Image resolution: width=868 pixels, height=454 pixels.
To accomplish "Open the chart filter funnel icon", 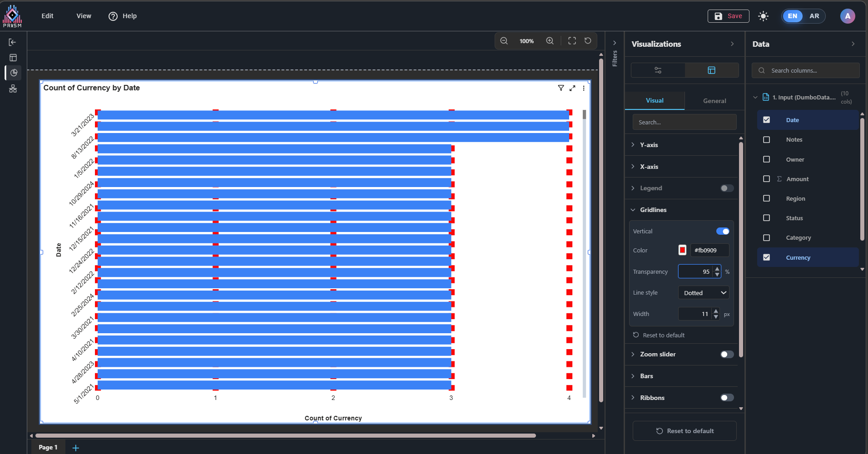I will pos(561,88).
